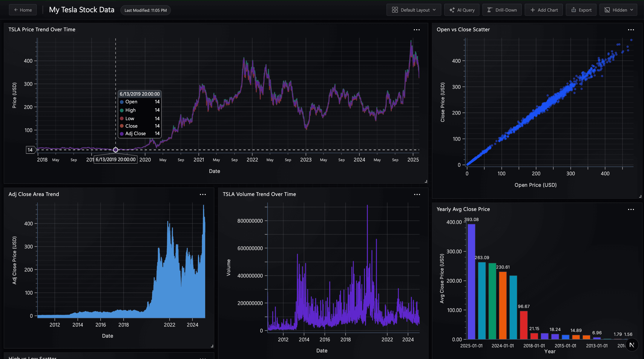Click the Last Modified 11:05 PM badge
The height and width of the screenshot is (359, 644).
(145, 10)
